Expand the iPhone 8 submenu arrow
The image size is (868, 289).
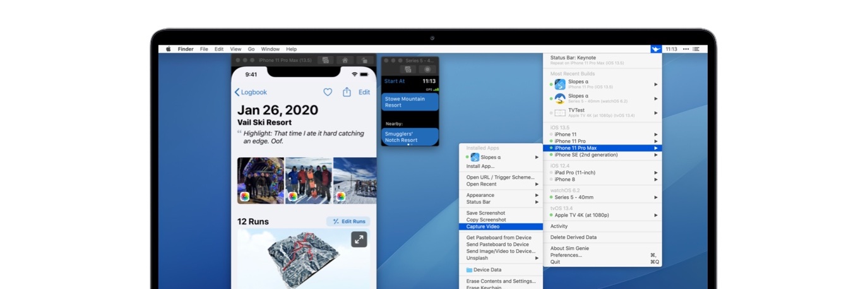[x=656, y=179]
